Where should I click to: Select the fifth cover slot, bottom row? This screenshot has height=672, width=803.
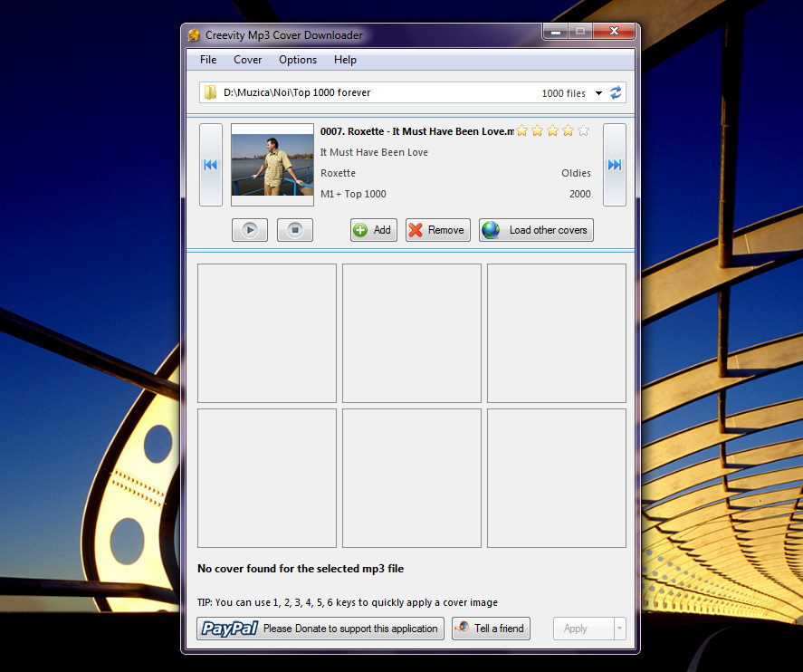[412, 478]
